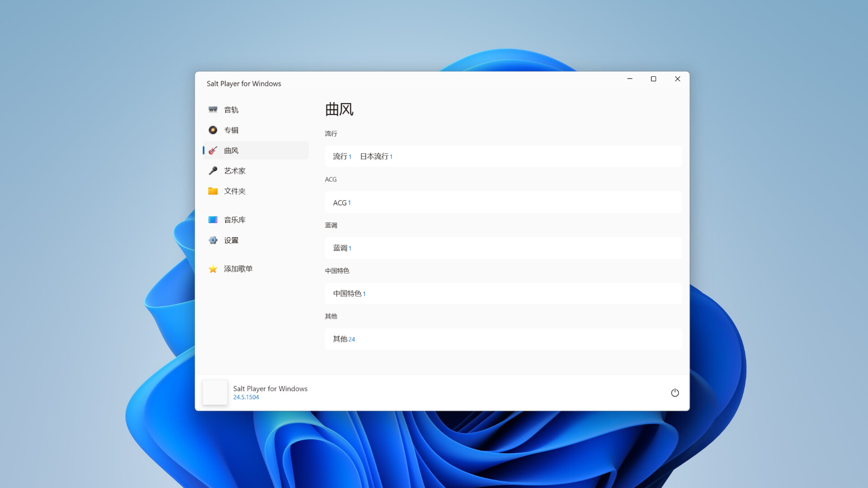Click the version number 24.5.1504 link

[245, 397]
